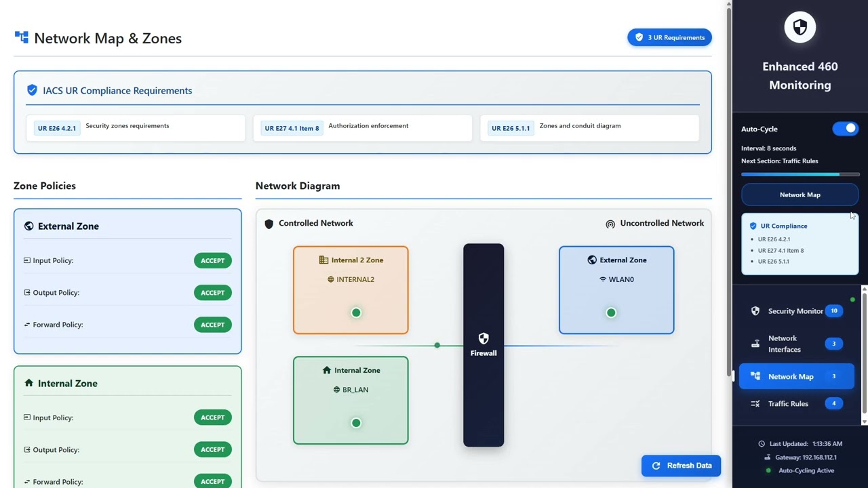Click the green node on the conduit line
868x488 pixels.
coord(437,346)
